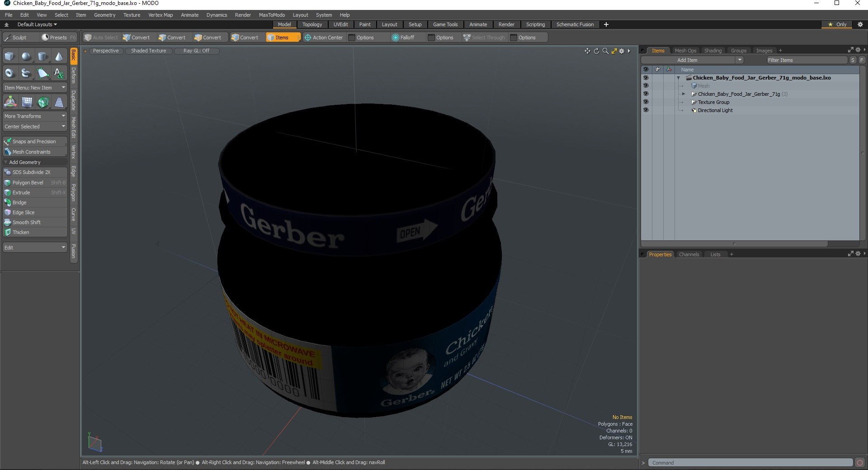Select the Cone primitive tool
The height and width of the screenshot is (470, 868).
click(59, 56)
